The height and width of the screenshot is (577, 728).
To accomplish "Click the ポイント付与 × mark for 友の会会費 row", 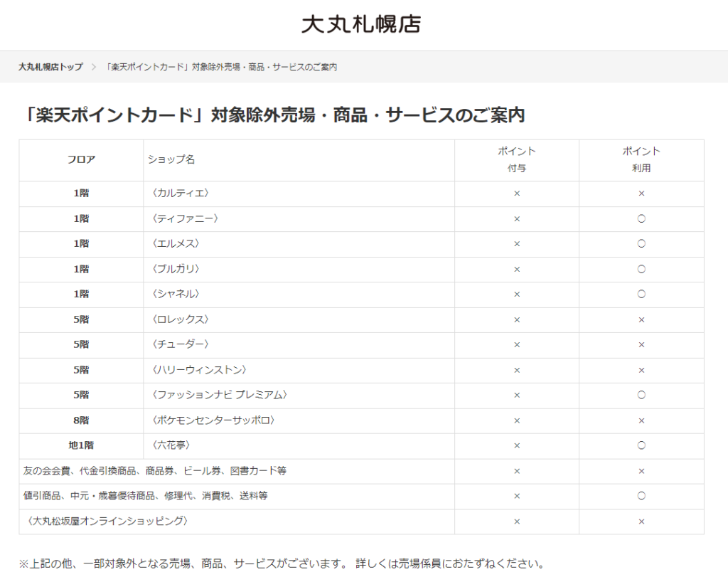I will click(x=517, y=471).
